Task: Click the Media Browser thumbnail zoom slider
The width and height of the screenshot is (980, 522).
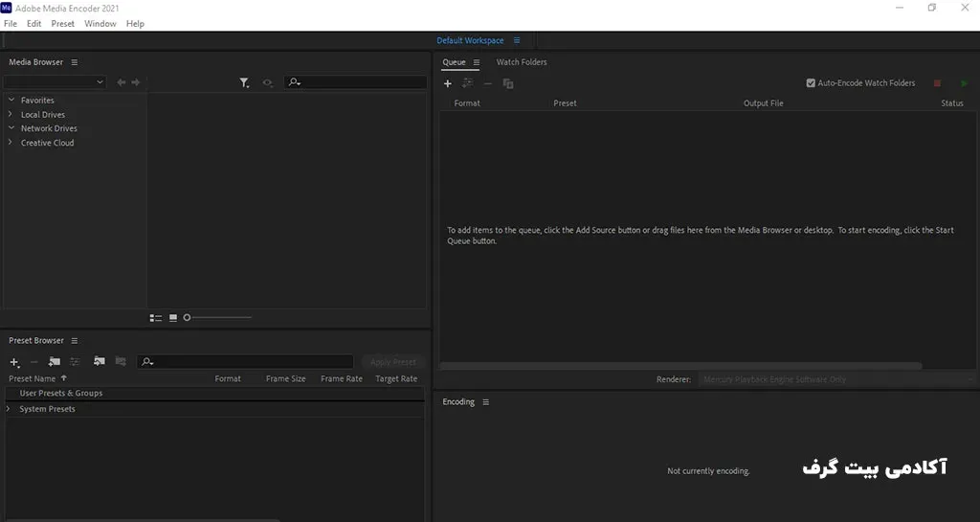Action: tap(217, 318)
